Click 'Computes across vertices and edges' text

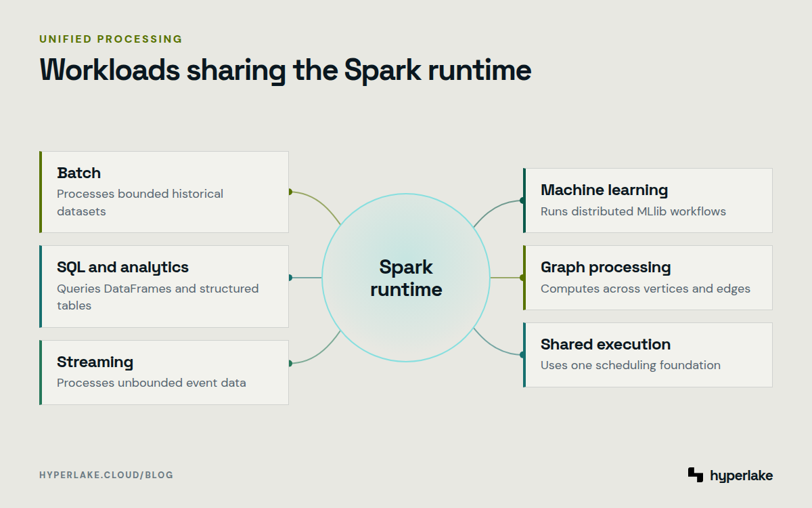coord(646,289)
